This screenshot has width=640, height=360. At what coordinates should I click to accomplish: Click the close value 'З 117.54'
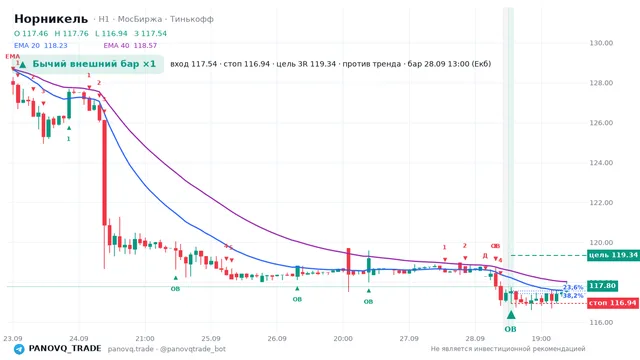click(150, 33)
